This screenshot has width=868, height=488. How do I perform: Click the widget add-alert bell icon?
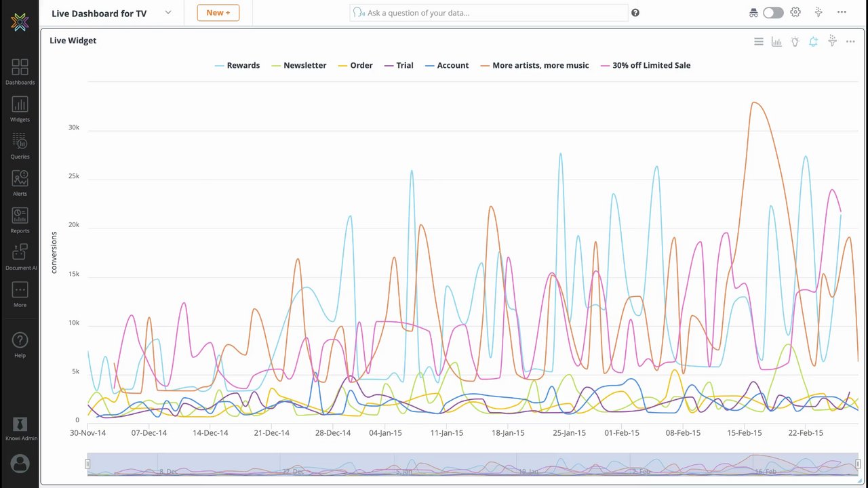tap(813, 41)
